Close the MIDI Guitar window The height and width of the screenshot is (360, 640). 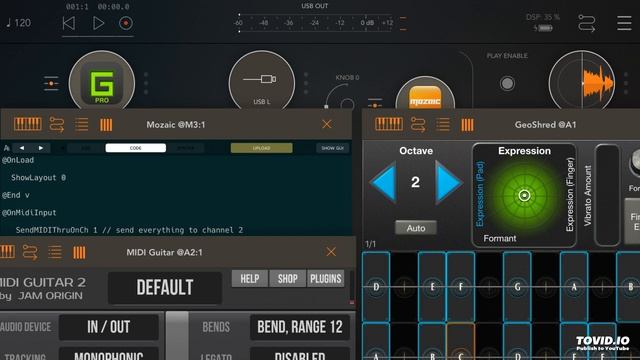pyautogui.click(x=331, y=252)
